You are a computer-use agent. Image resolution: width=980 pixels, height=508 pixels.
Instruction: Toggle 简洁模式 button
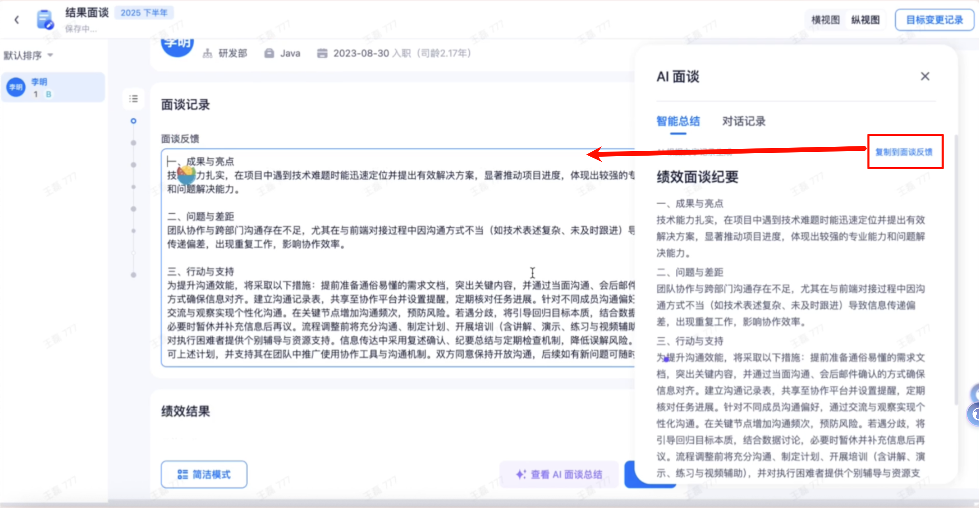[x=204, y=475]
